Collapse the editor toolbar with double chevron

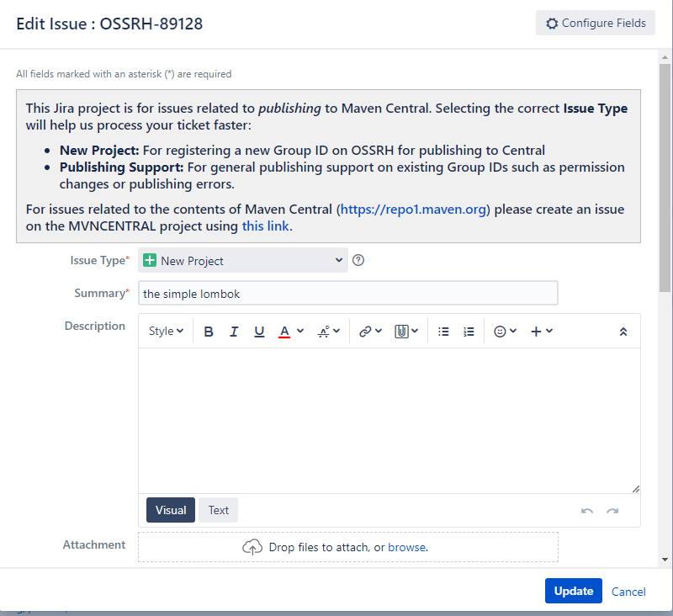coord(623,332)
